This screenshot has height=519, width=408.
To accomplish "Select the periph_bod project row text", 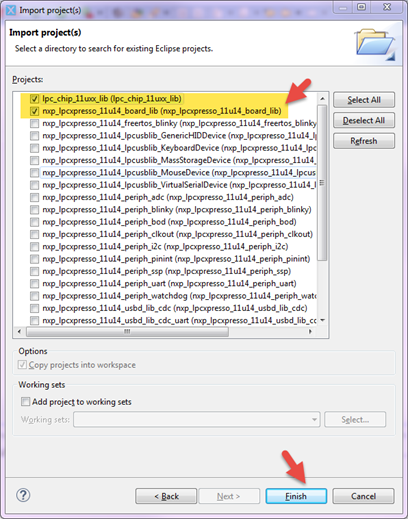I will click(169, 222).
